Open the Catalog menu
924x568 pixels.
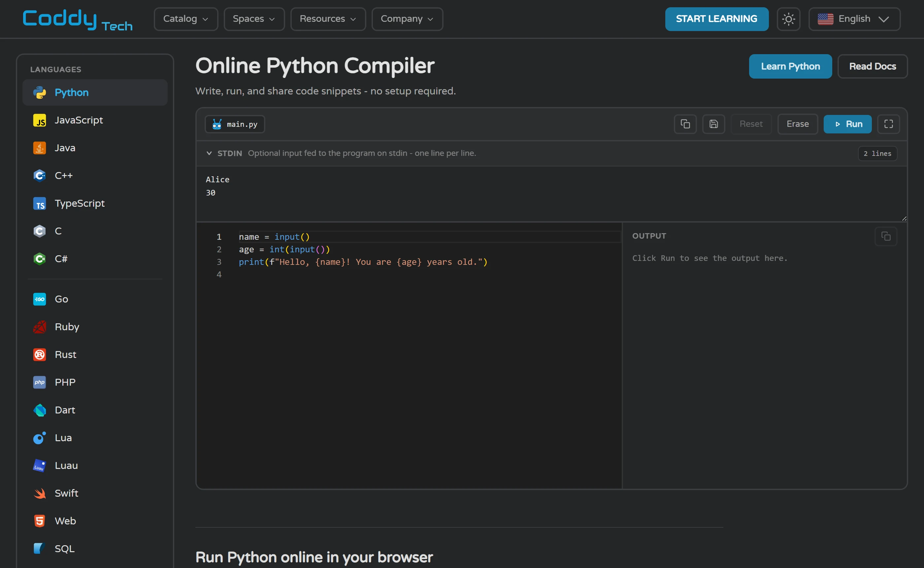185,19
